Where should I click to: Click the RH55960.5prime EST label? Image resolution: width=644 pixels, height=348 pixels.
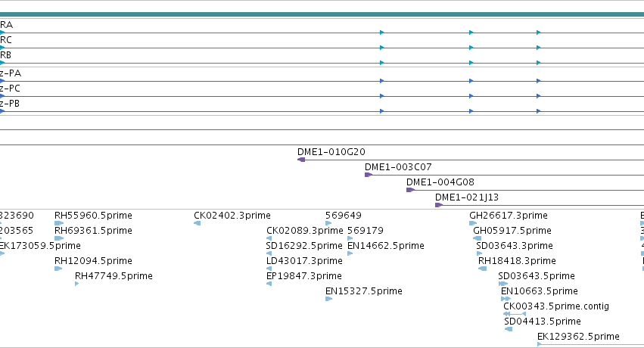(93, 216)
